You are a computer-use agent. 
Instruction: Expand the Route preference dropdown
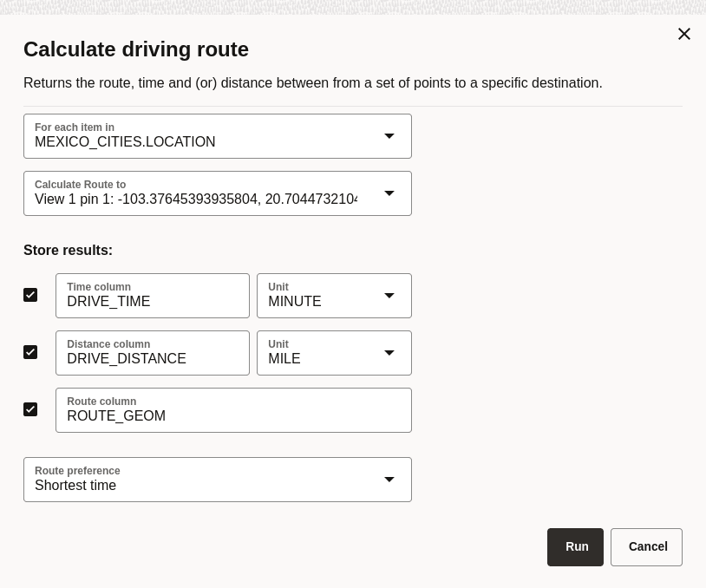pyautogui.click(x=218, y=480)
